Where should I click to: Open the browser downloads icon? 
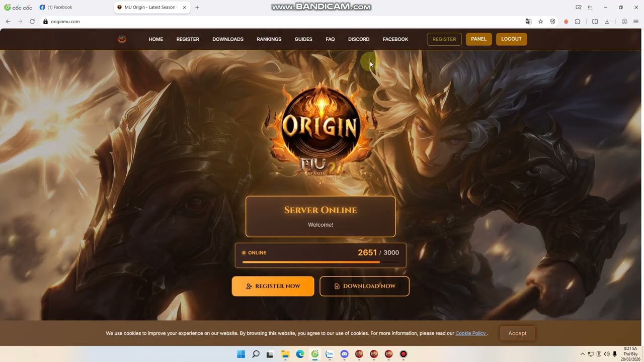pos(607,22)
